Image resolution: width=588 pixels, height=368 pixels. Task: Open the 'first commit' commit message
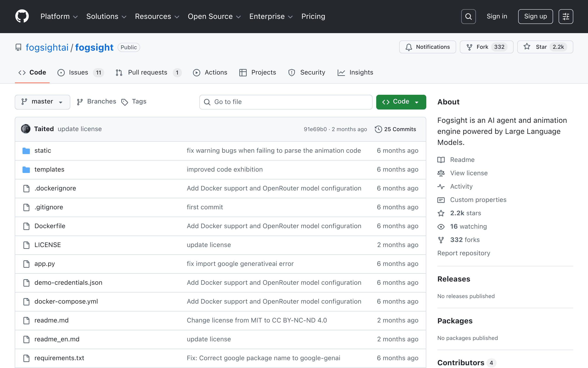point(205,207)
